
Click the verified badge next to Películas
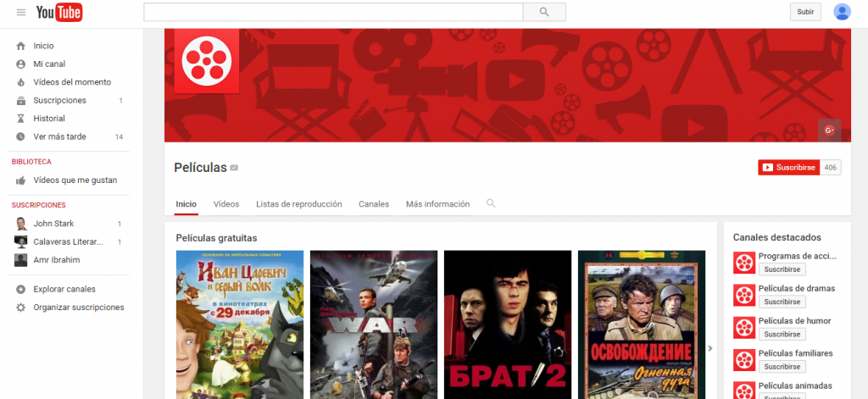click(x=234, y=168)
